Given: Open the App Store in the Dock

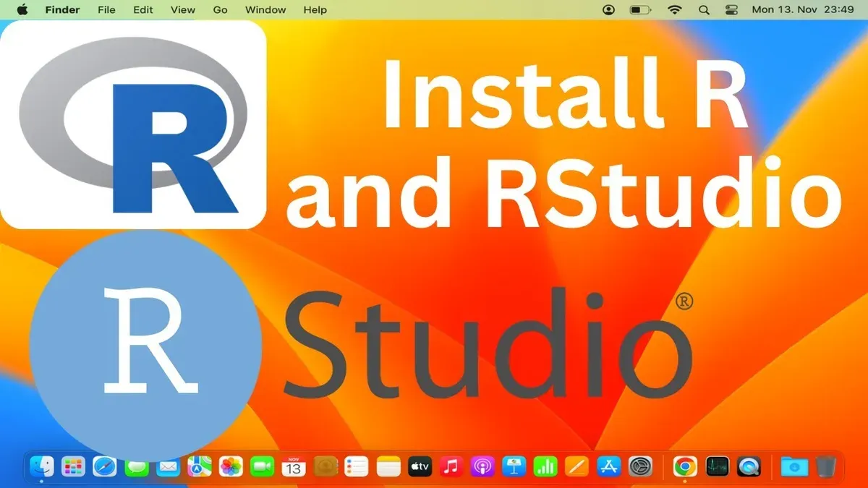Looking at the screenshot, I should [x=609, y=468].
